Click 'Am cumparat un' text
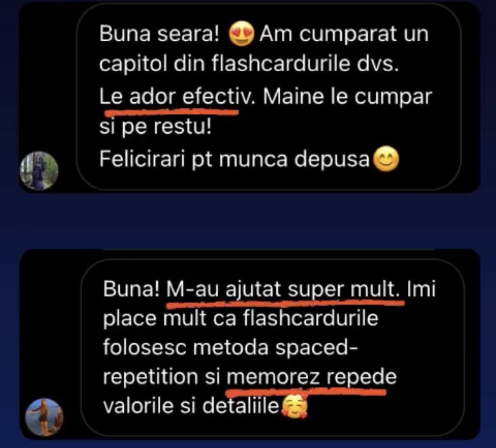This screenshot has width=496, height=448. coord(344,34)
